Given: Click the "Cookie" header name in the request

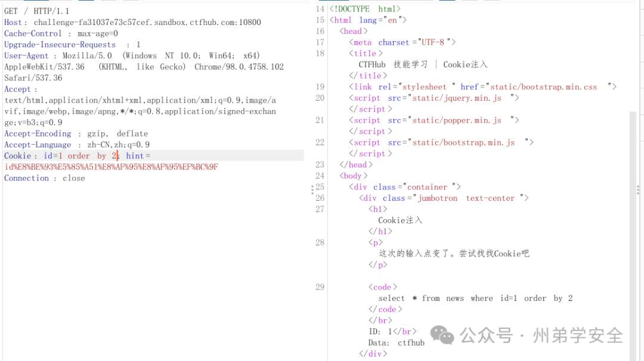Looking at the screenshot, I should click(18, 155).
